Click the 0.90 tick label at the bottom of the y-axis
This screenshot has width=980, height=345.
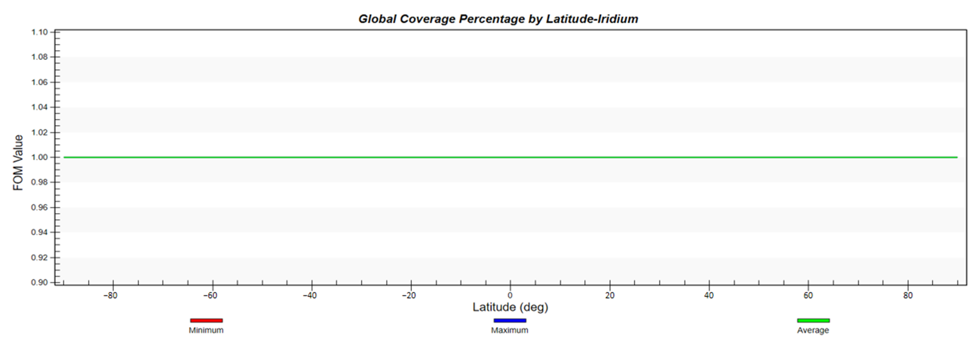[x=39, y=283]
